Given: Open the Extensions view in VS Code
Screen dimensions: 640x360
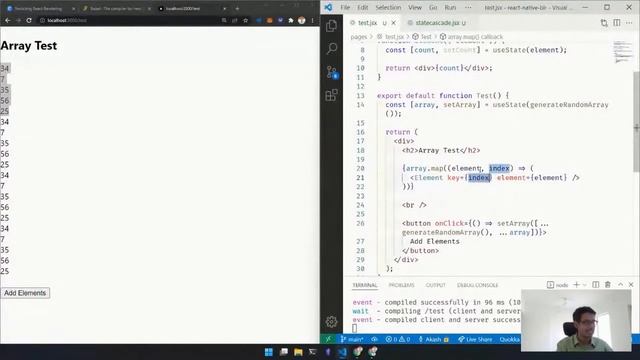Looking at the screenshot, I should tap(331, 95).
